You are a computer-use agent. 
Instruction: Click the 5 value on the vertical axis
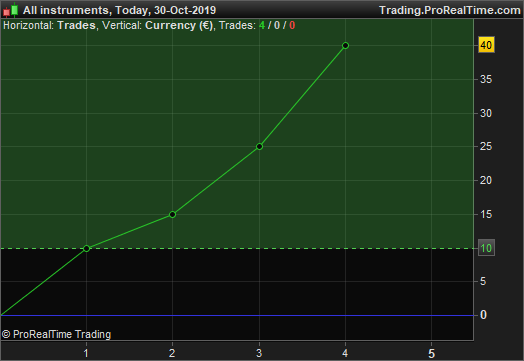coord(483,281)
